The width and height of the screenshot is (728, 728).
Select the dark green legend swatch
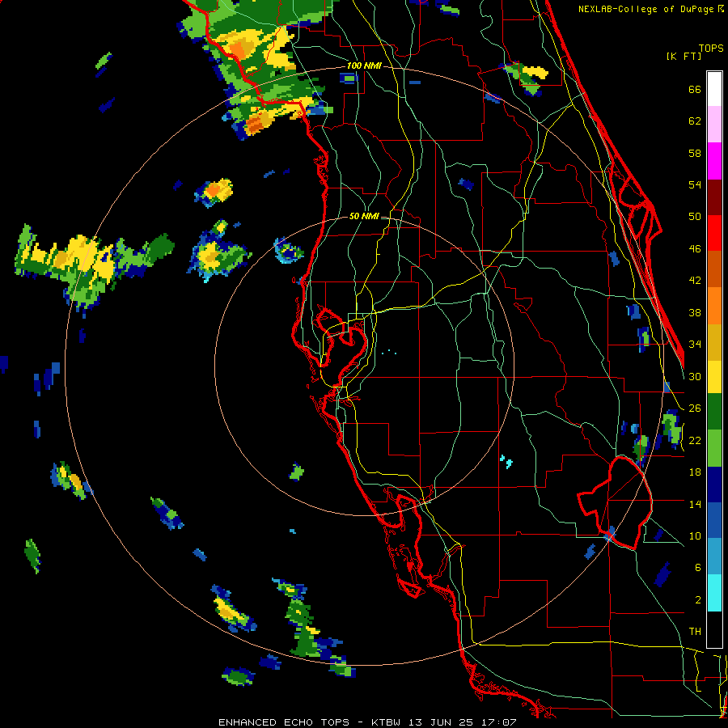(x=714, y=412)
